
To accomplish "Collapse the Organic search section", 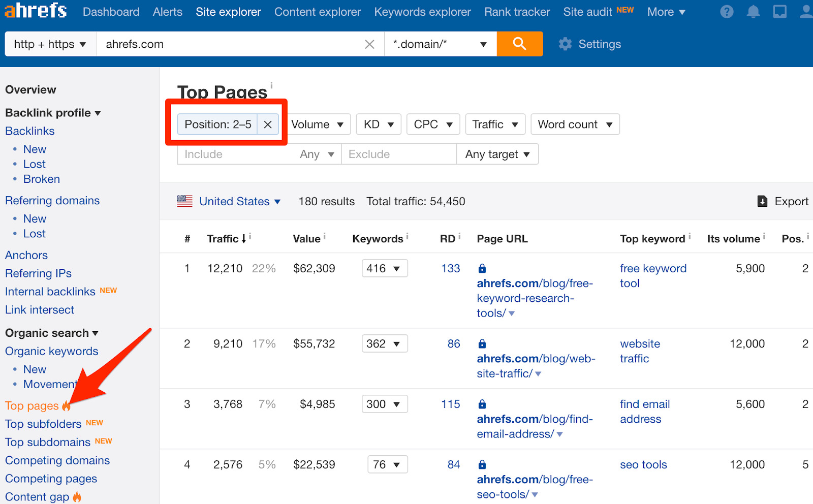I will (x=52, y=333).
